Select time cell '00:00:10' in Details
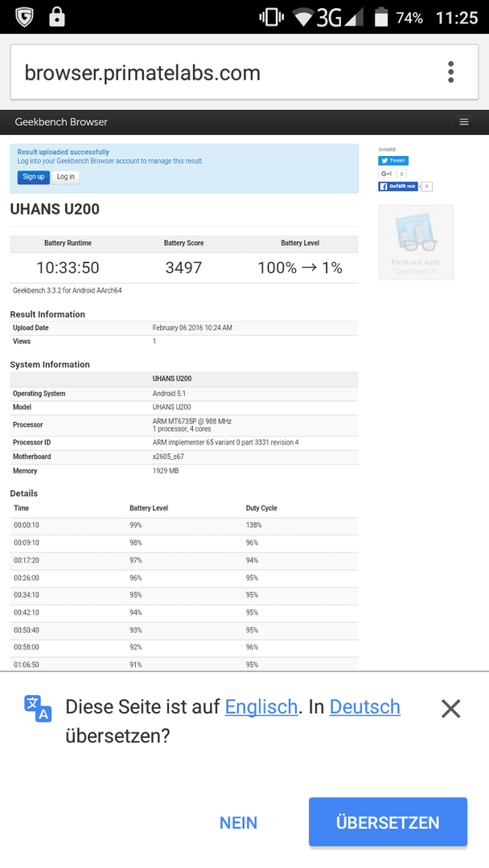 pos(27,526)
